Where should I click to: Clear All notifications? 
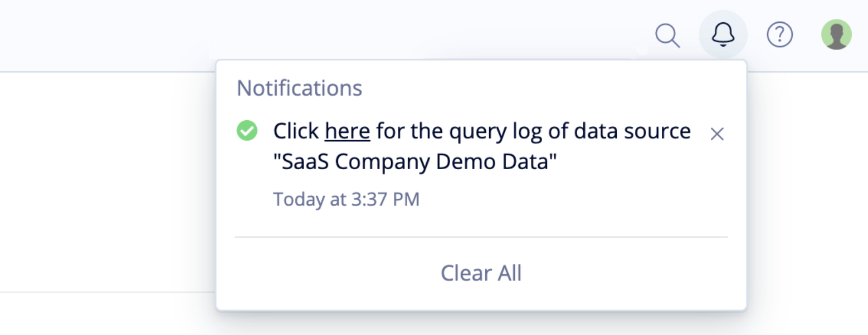481,273
